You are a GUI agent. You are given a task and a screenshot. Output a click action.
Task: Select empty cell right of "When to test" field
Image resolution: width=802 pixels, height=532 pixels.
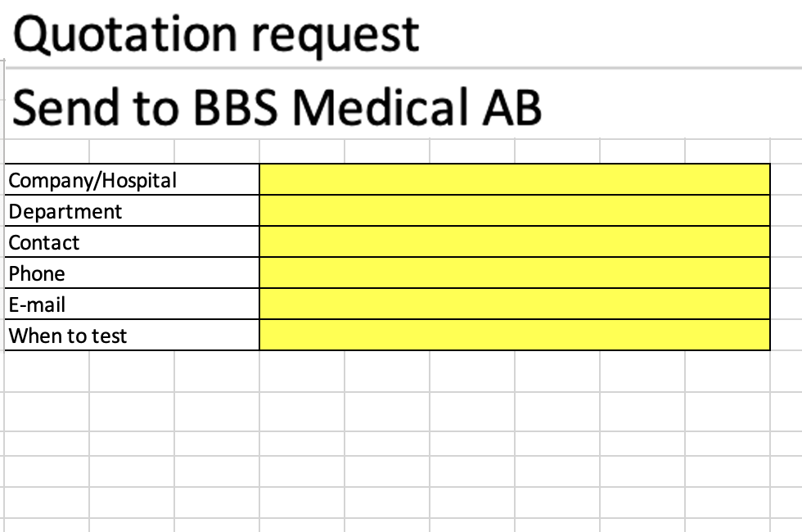[786, 336]
